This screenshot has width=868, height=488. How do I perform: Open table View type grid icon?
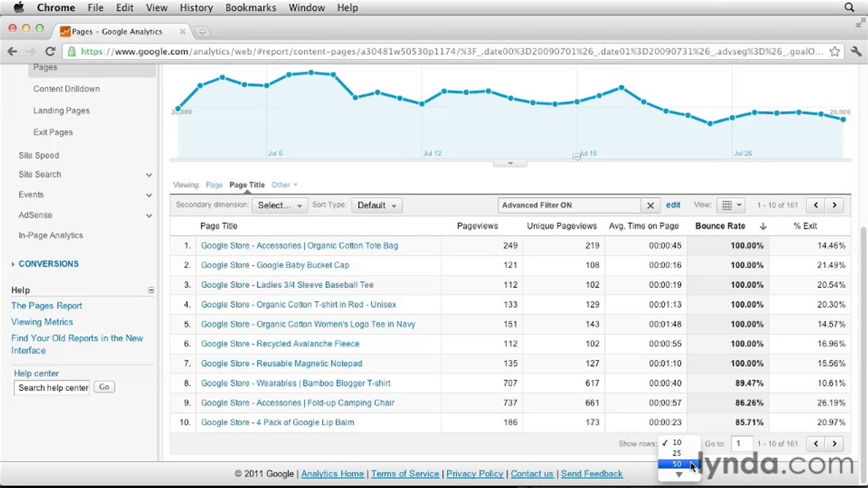[x=732, y=205]
